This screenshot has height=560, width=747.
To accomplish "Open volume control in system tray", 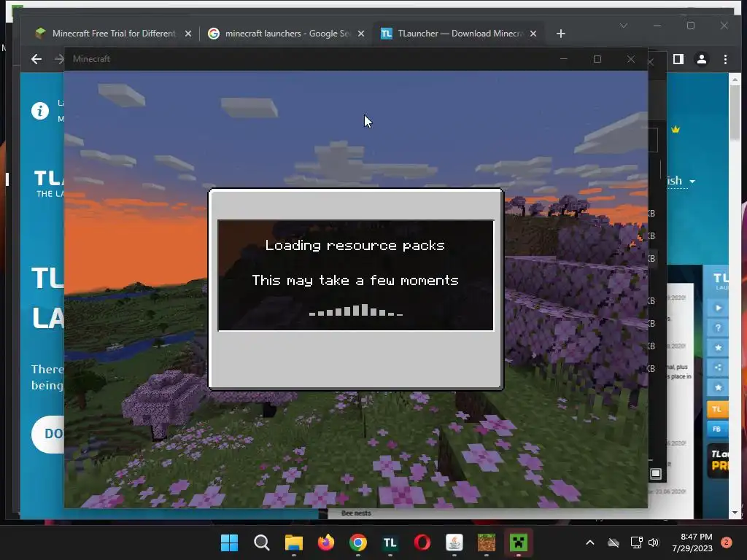I will (x=654, y=542).
